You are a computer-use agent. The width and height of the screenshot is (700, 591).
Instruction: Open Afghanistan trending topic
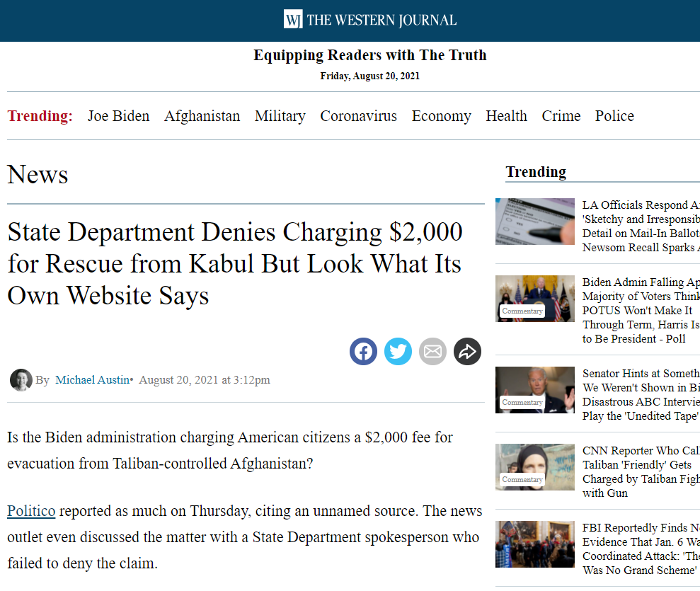coord(202,116)
